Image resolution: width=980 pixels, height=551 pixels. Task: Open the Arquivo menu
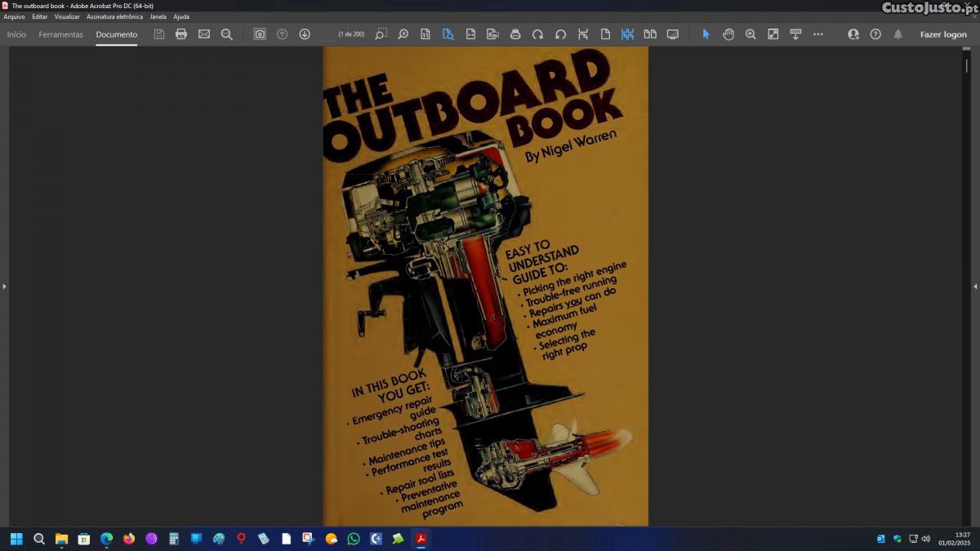click(x=14, y=16)
